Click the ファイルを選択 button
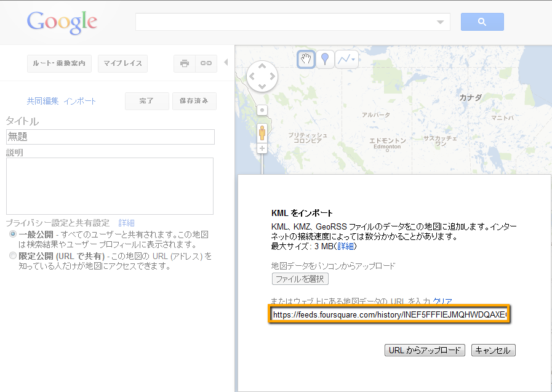The height and width of the screenshot is (392, 552). (x=300, y=279)
